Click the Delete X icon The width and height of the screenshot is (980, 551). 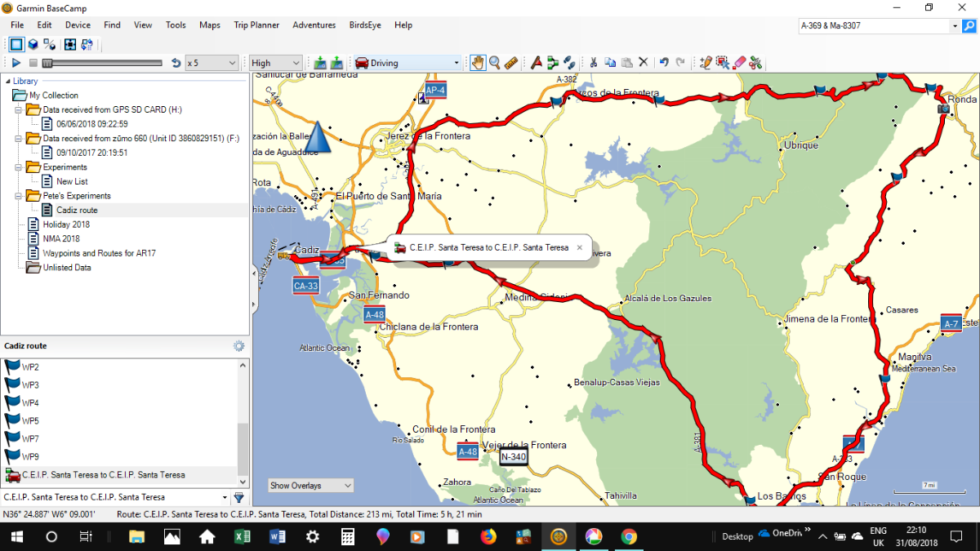coord(643,63)
